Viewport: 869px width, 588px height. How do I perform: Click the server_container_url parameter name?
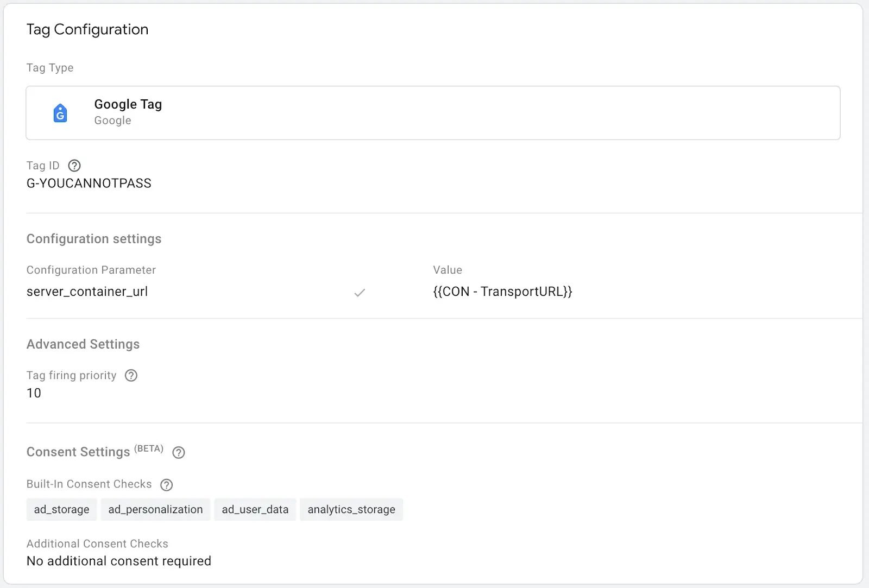(87, 292)
